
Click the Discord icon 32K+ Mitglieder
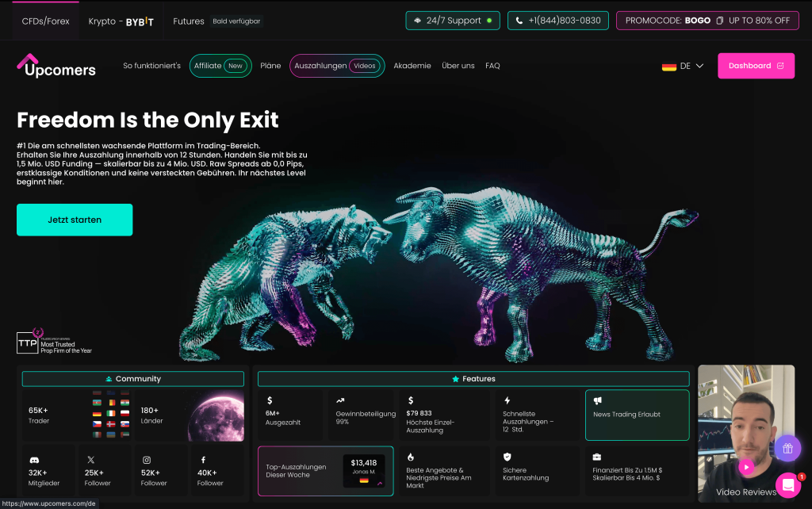pos(34,460)
